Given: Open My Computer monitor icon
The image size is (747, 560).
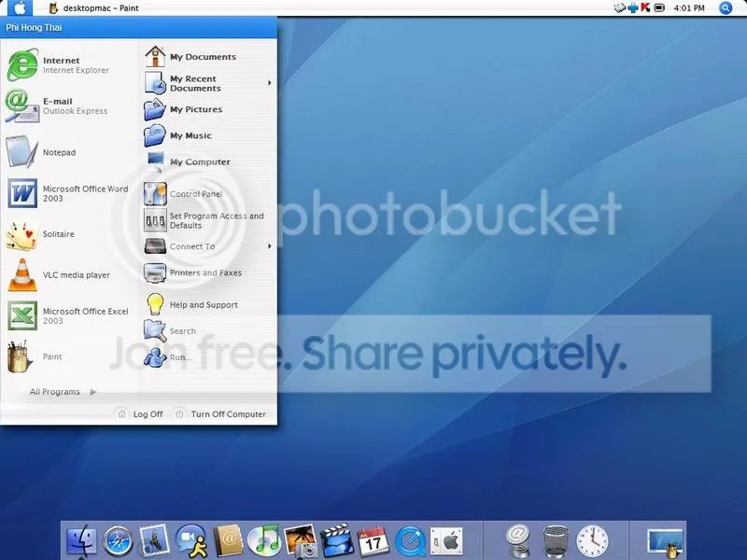Looking at the screenshot, I should (155, 161).
